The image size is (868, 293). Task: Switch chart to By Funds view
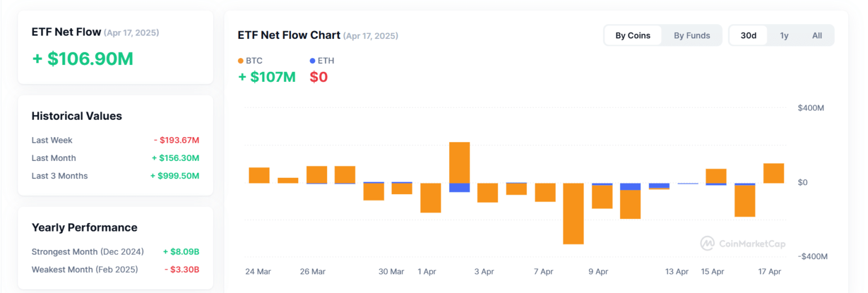pos(692,36)
